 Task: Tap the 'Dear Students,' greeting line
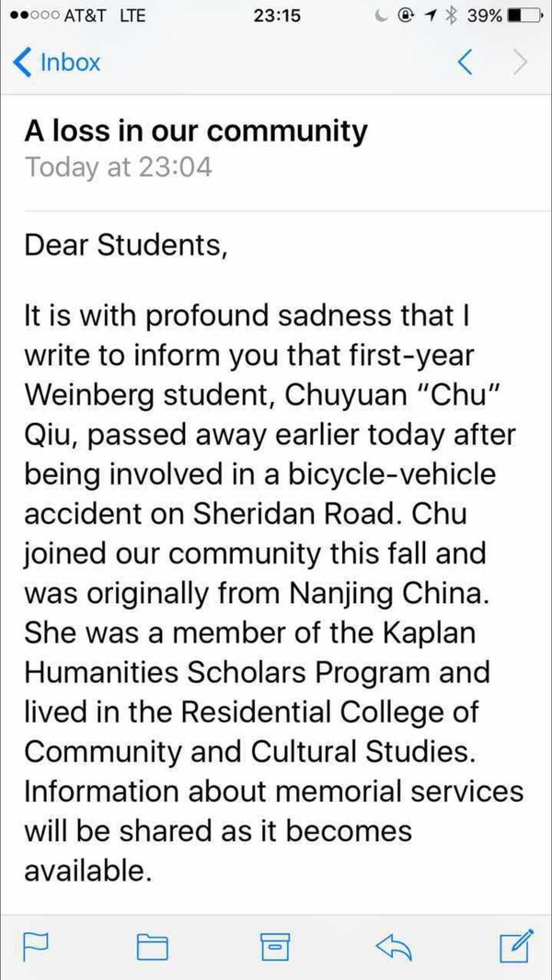click(124, 245)
